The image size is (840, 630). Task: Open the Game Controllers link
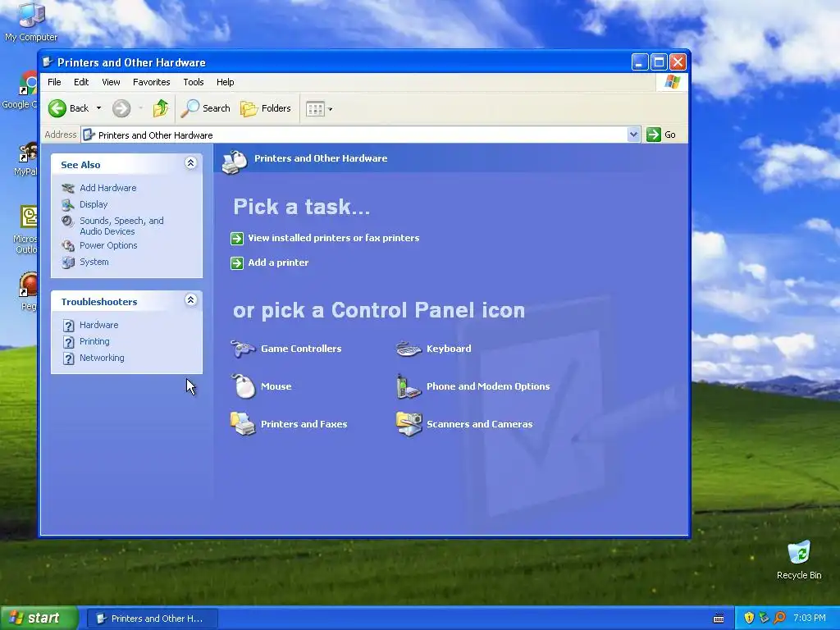point(301,349)
